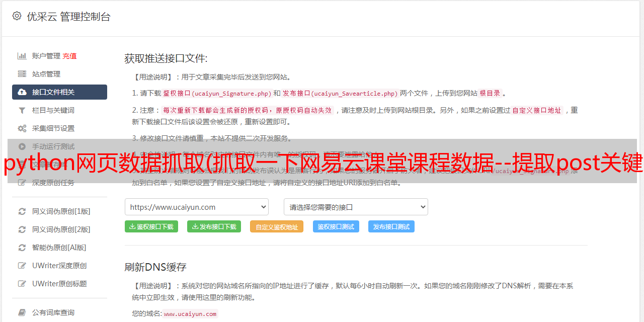Click the book icon for 公有词库查询

coord(22,312)
